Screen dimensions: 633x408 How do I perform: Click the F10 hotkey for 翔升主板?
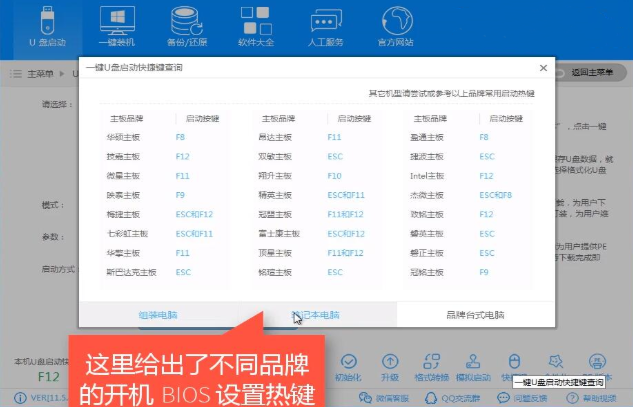click(x=334, y=176)
